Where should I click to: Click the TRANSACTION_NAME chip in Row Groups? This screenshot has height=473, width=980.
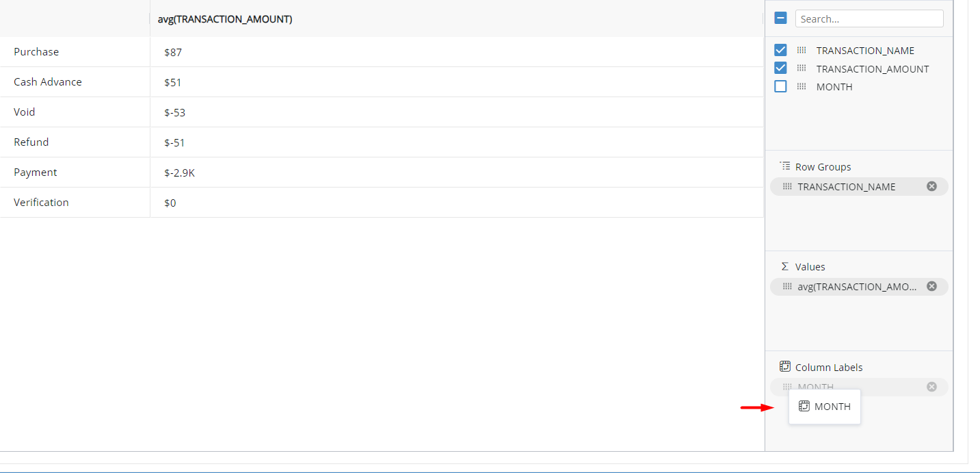(x=859, y=186)
